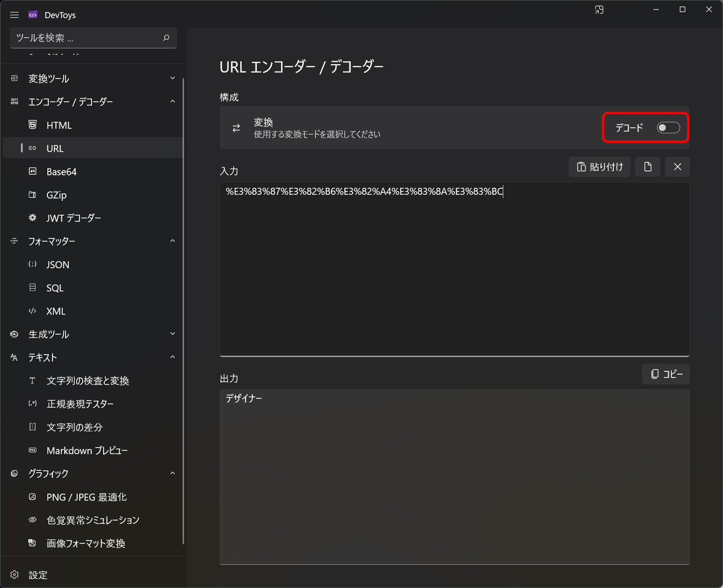Collapse the テキスト section
Screen dimensions: 723x588
[x=172, y=357]
